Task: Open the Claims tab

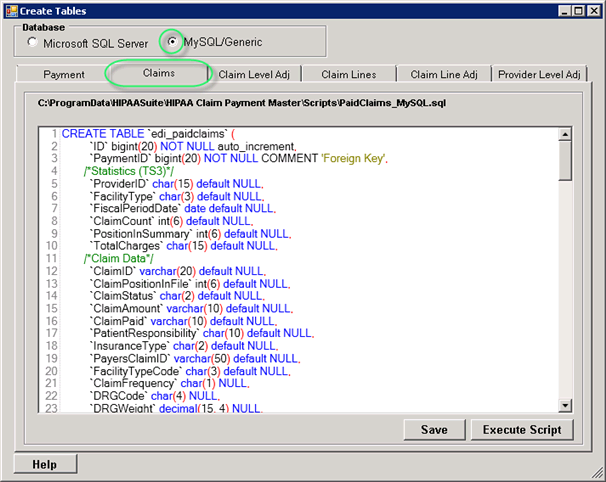Action: (159, 73)
